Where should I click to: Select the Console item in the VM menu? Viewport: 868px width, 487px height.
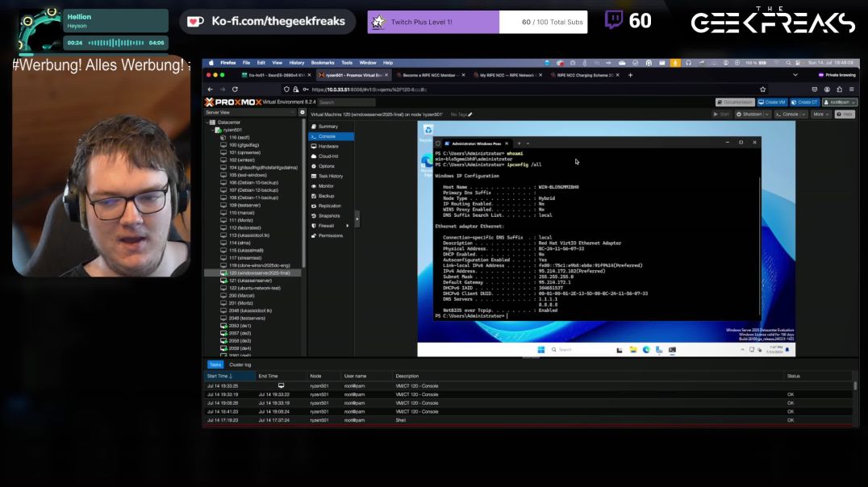click(331, 136)
